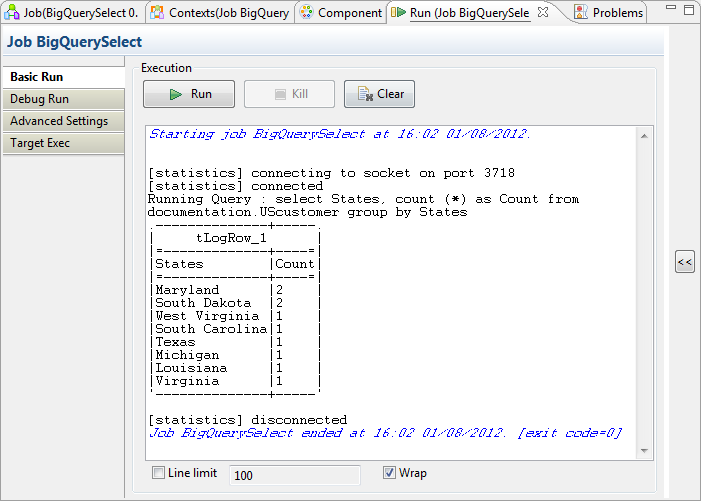Close the Run view tab with X
This screenshot has width=701, height=501.
coord(543,13)
